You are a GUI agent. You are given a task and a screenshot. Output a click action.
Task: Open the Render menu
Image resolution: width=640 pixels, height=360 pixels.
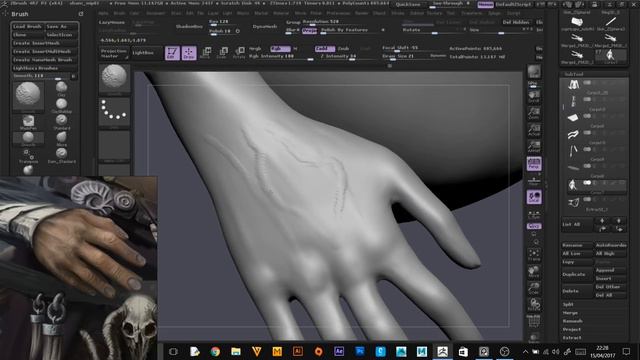point(362,13)
